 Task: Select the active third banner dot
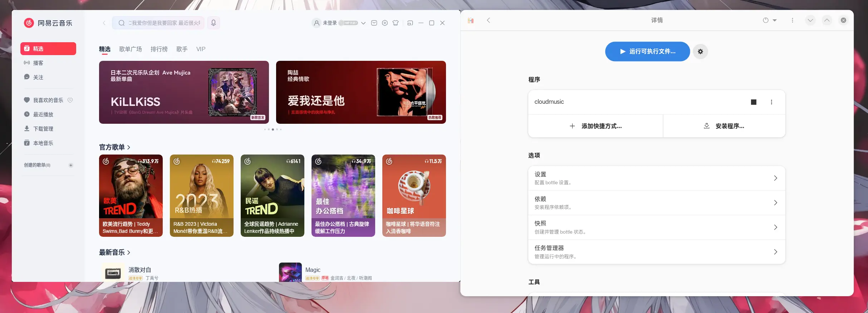(x=273, y=129)
